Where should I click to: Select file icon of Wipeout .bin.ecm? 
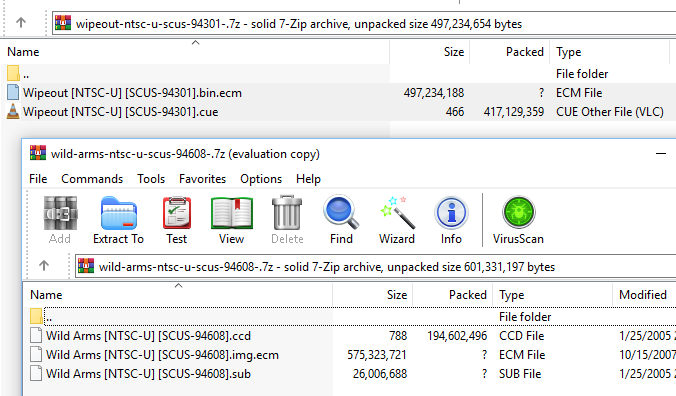pos(13,92)
